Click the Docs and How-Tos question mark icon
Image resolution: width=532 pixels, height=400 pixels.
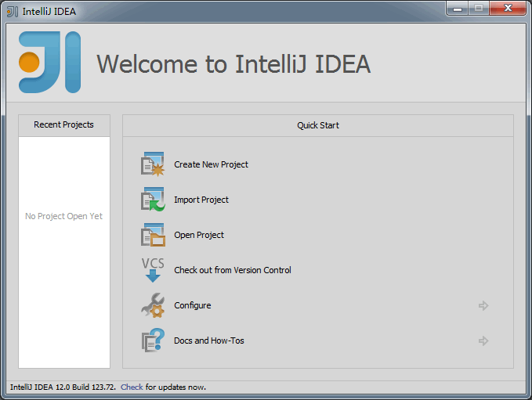click(x=152, y=341)
